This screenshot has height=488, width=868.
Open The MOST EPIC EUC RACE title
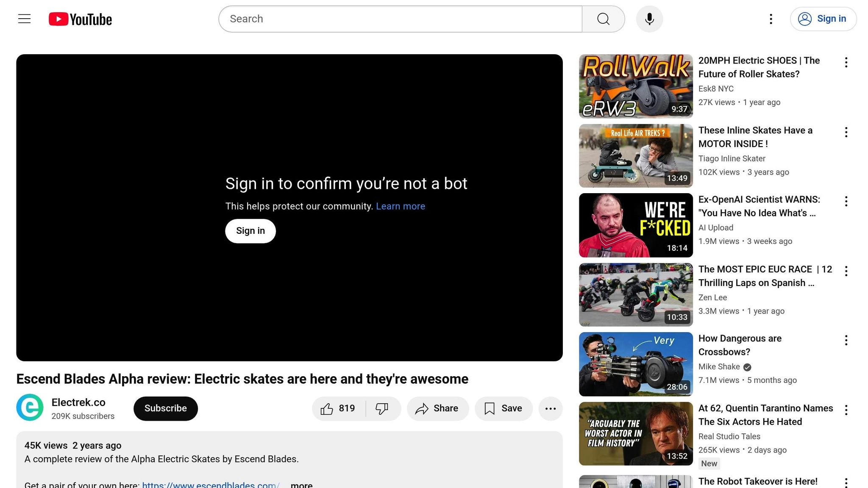pyautogui.click(x=765, y=276)
